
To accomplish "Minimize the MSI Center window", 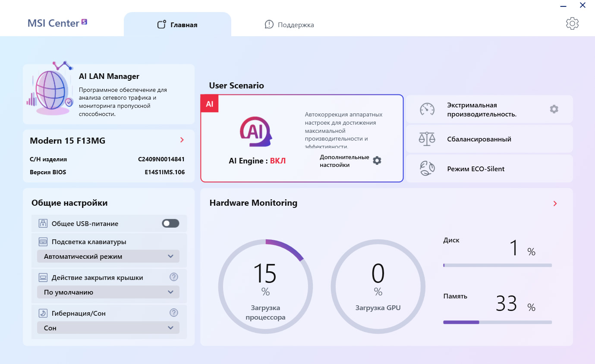I will pyautogui.click(x=564, y=6).
